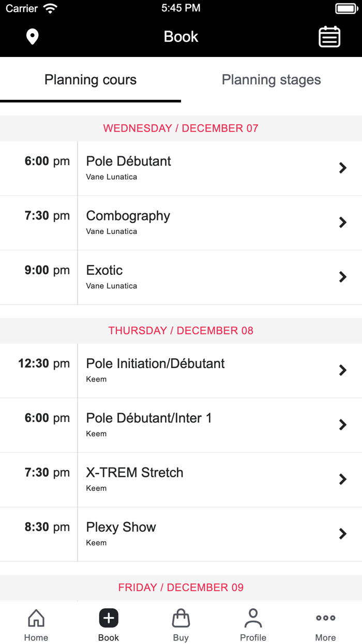
Task: Open Profile person icon
Action: pos(253,618)
